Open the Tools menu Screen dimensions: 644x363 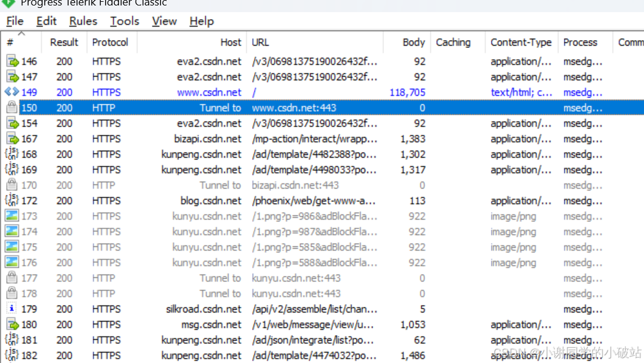click(125, 21)
